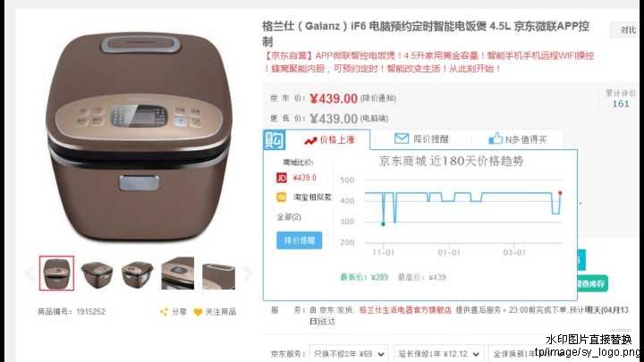Click the heart icon to follow product
Screen dimensions: 644x362
coord(198,312)
